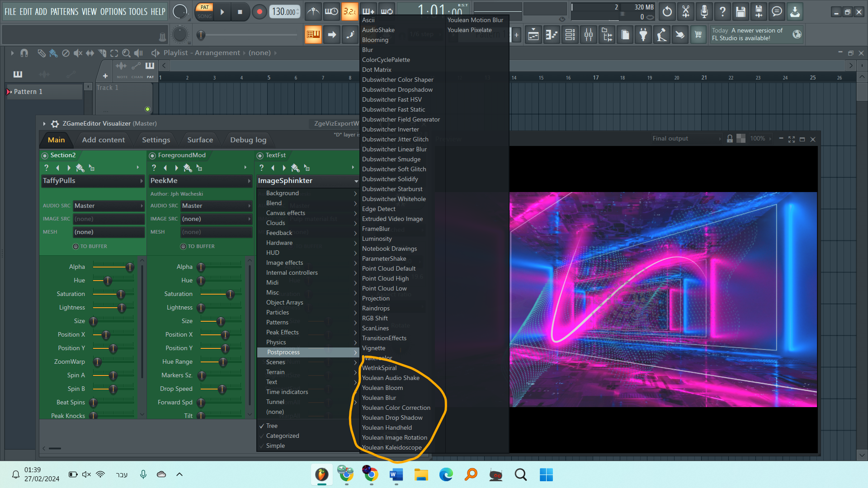The image size is (868, 488).
Task: Expand the Image effects submenu
Action: [308, 263]
